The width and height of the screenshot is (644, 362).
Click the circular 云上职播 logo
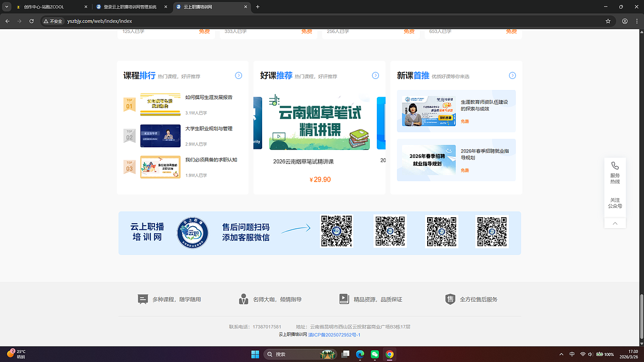tap(193, 233)
